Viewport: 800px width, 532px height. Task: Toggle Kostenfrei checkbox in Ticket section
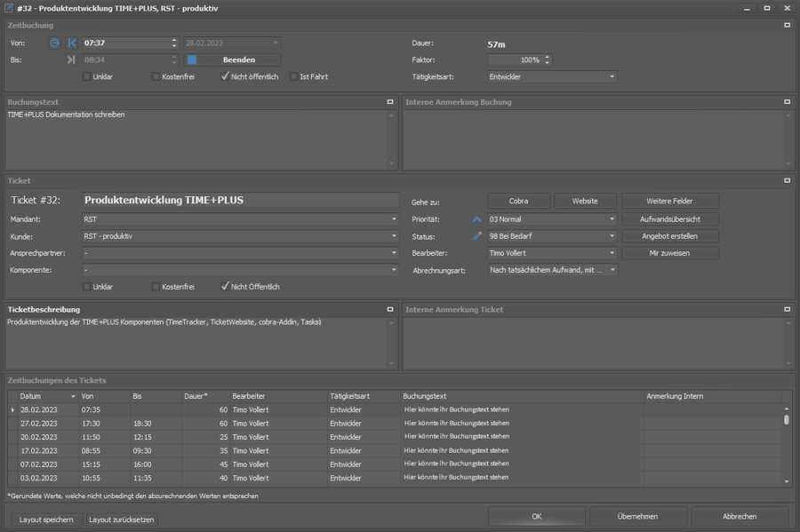[x=156, y=286]
